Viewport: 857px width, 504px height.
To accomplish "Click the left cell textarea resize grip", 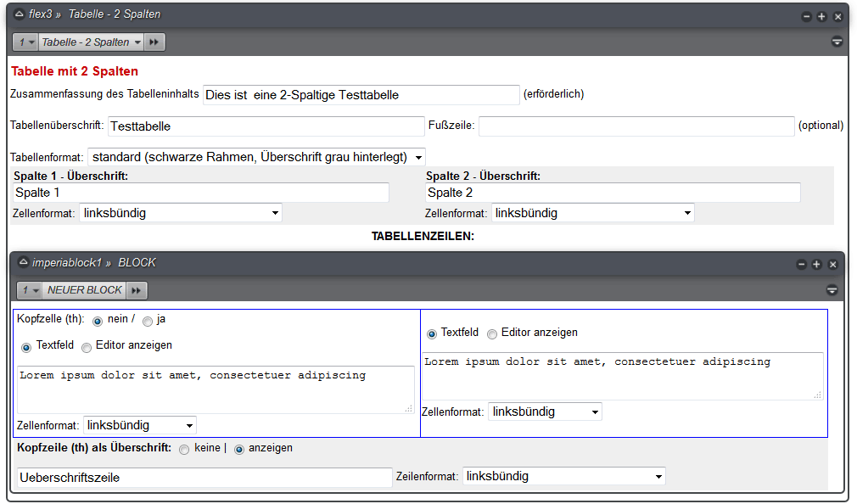I will point(409,408).
